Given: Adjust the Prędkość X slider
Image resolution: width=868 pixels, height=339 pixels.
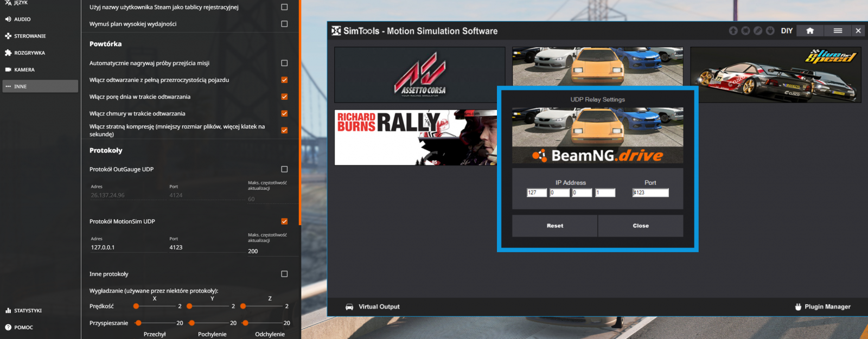Looking at the screenshot, I should coord(156,306).
